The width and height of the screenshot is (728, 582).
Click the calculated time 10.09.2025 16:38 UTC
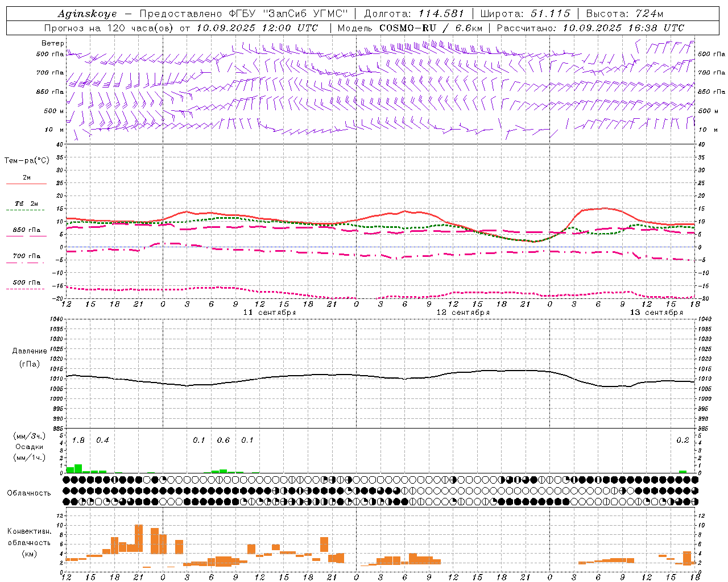(623, 28)
